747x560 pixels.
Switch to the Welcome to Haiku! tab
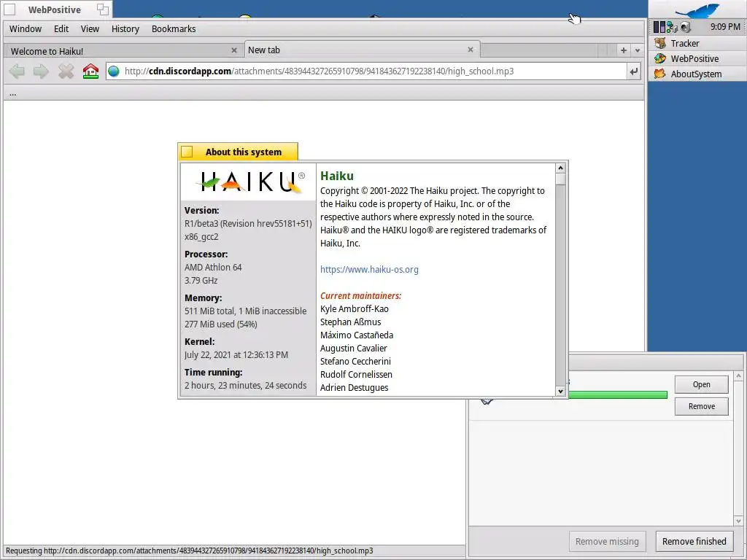pyautogui.click(x=124, y=50)
